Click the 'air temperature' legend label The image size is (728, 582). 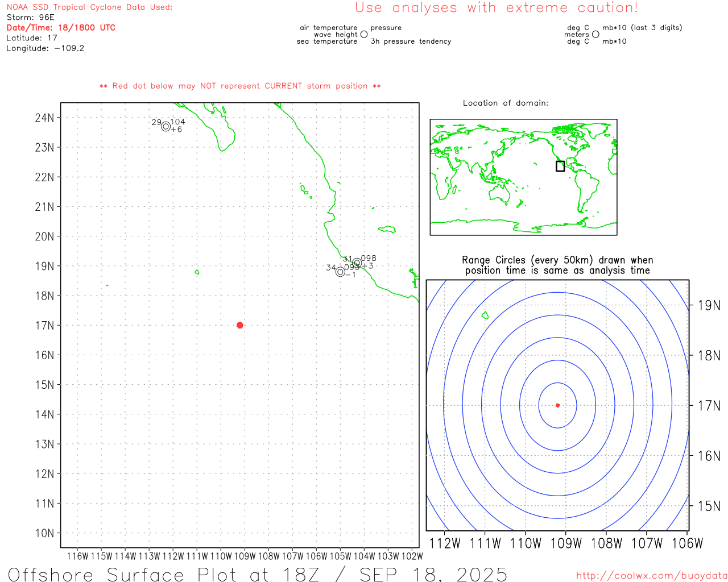point(329,27)
